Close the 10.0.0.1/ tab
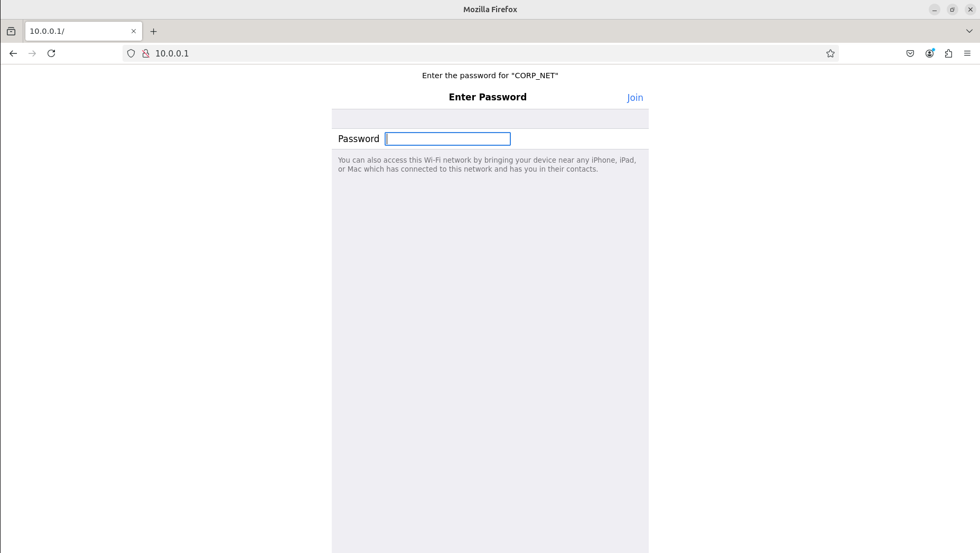Screen dimensions: 980x553 pos(134,31)
